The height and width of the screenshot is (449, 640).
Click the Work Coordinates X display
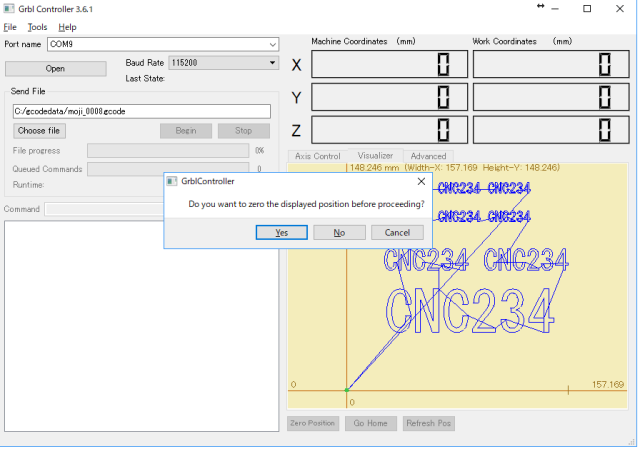[551, 64]
